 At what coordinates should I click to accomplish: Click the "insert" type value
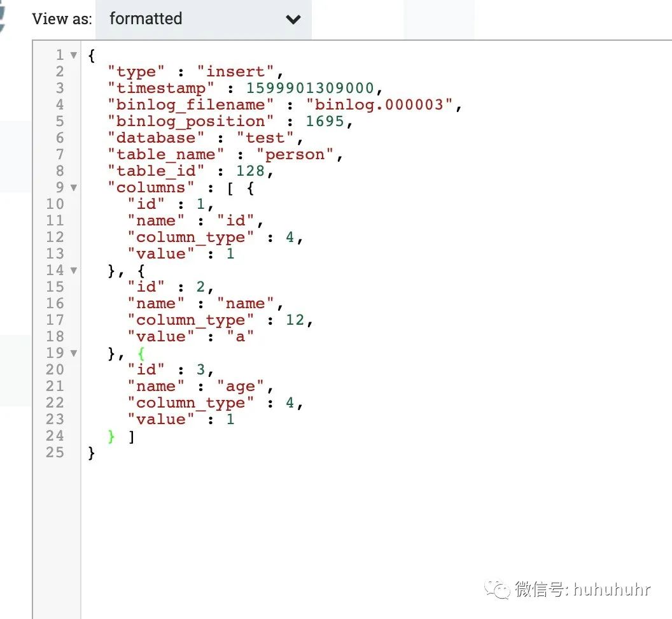coord(239,72)
